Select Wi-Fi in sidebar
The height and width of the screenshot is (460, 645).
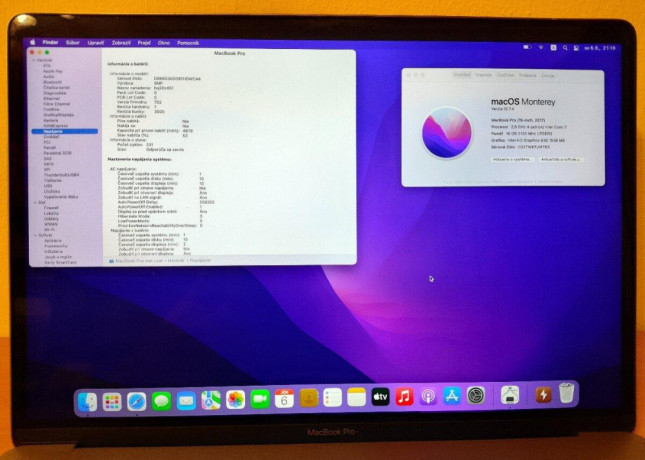click(x=49, y=230)
